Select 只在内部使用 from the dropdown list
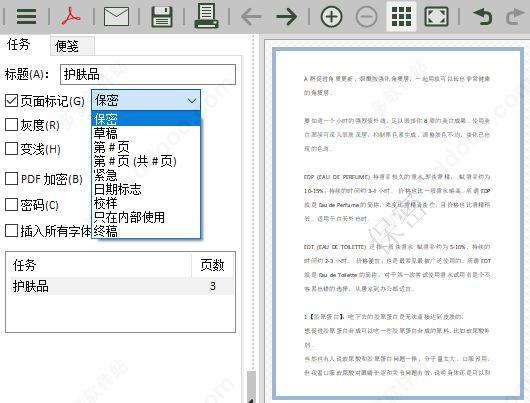This screenshot has width=530, height=403. click(x=146, y=217)
